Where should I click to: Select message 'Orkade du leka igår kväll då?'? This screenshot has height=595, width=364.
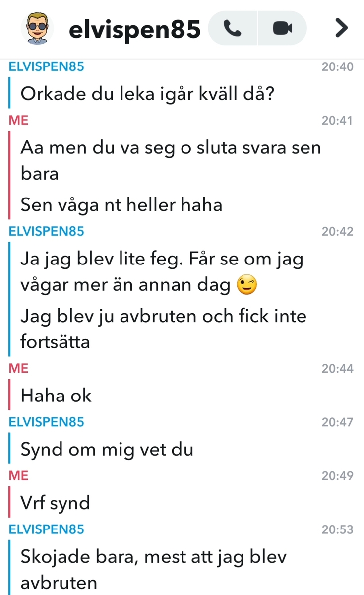pyautogui.click(x=147, y=94)
